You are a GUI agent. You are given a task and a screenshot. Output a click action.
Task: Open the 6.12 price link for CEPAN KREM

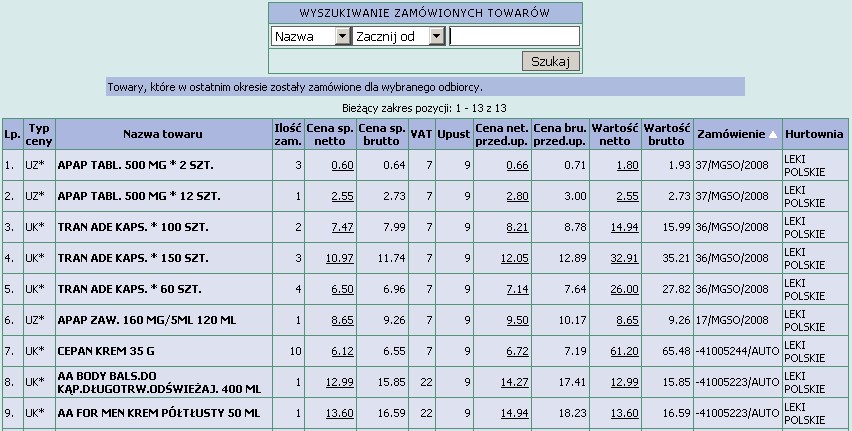coord(342,352)
